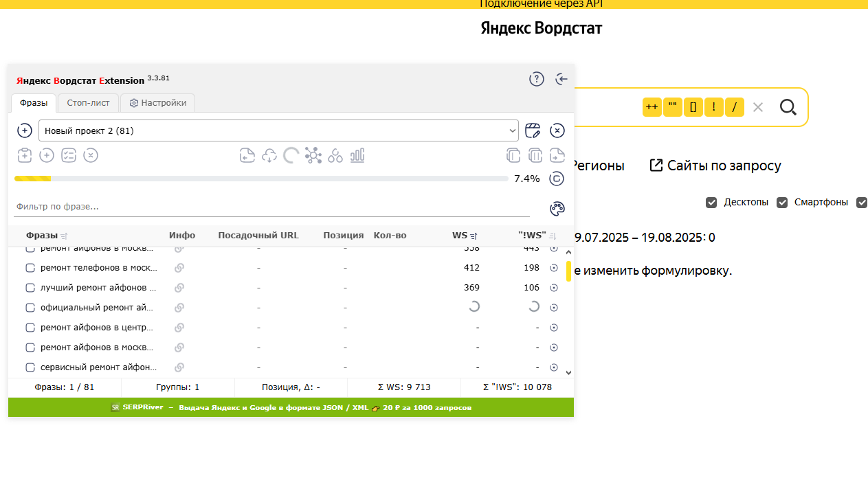
Task: Check the 'официальный ремонт ай...' phrase checkbox
Action: click(30, 308)
